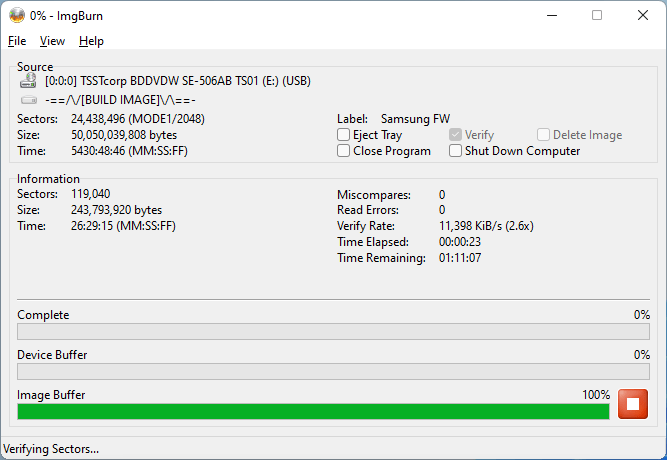
Task: Open the File menu
Action: 17,41
